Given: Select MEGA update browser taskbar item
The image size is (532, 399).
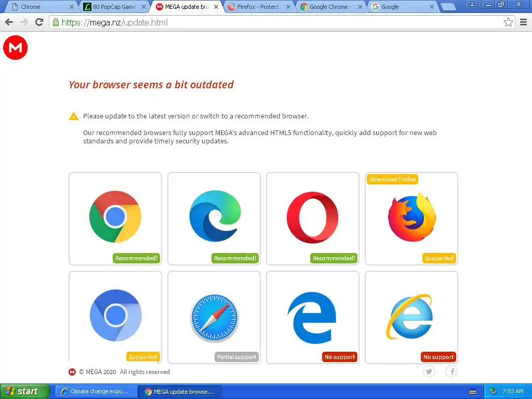Looking at the screenshot, I should coord(180,392).
